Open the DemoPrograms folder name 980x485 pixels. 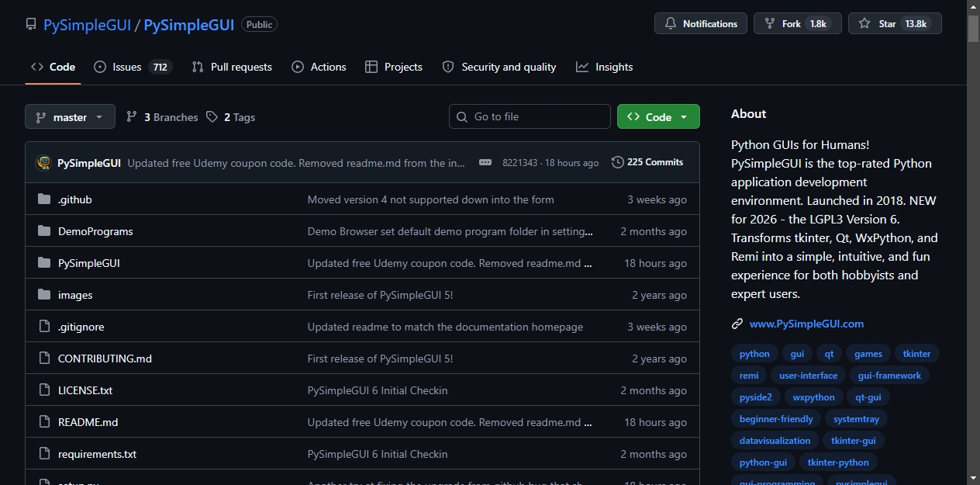tap(95, 231)
